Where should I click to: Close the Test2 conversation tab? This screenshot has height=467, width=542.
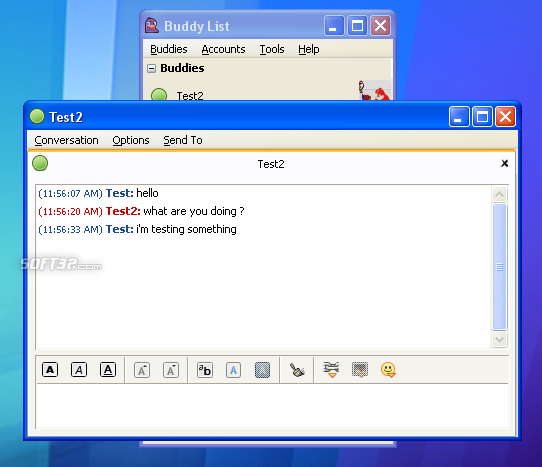[505, 163]
